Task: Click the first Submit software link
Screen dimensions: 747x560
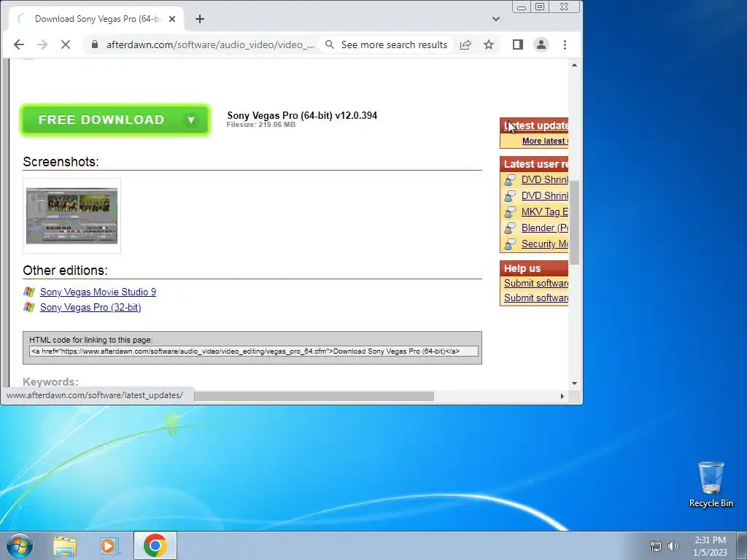Action: 536,284
